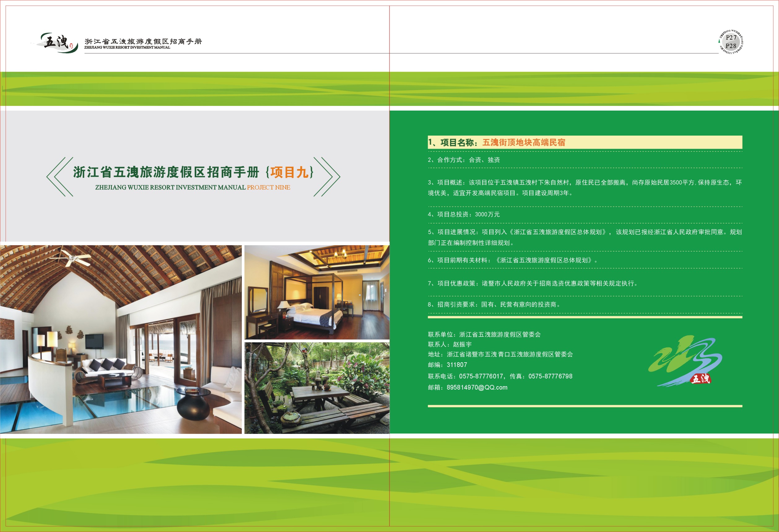The width and height of the screenshot is (779, 532).
Task: Click the highlighted project name bar
Action: click(x=585, y=142)
